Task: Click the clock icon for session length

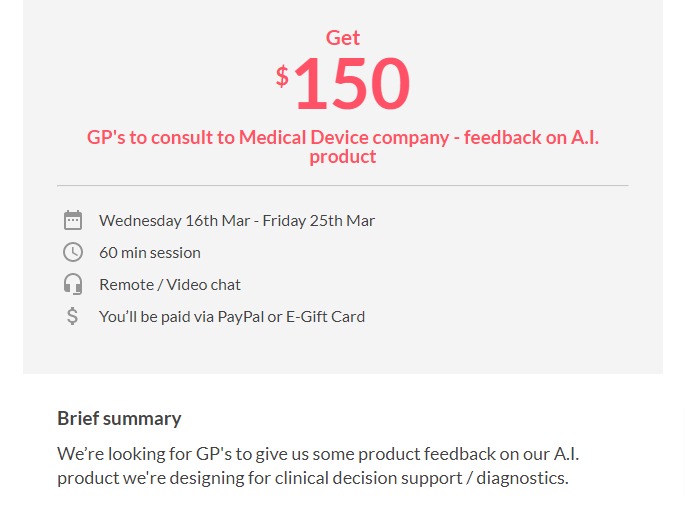Action: click(x=73, y=252)
